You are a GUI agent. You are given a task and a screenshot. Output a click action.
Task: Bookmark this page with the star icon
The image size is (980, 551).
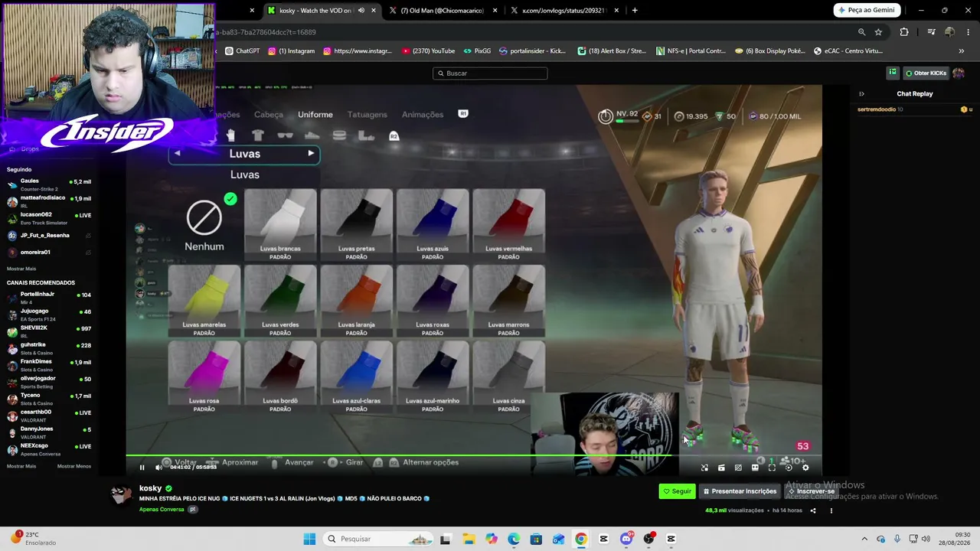click(878, 32)
